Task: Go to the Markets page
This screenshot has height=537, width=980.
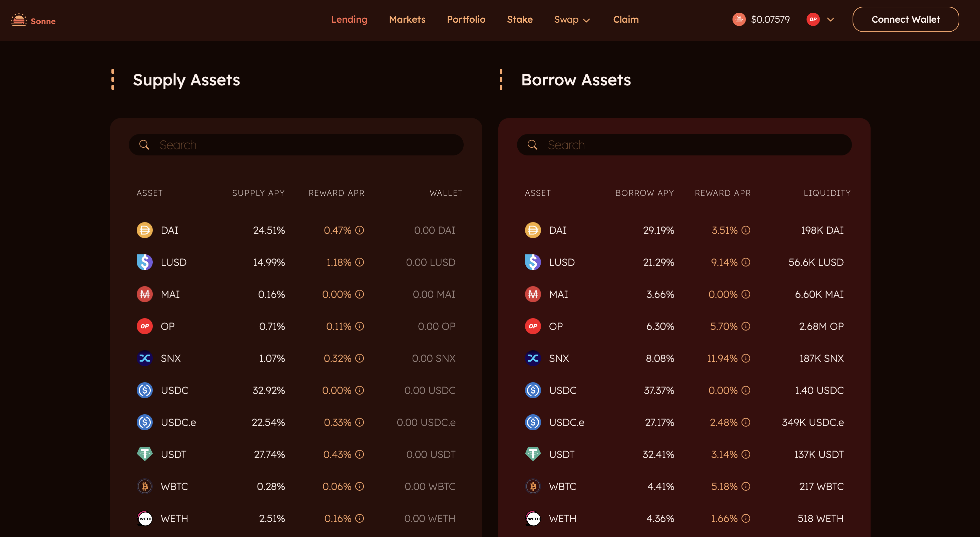Action: (x=407, y=19)
